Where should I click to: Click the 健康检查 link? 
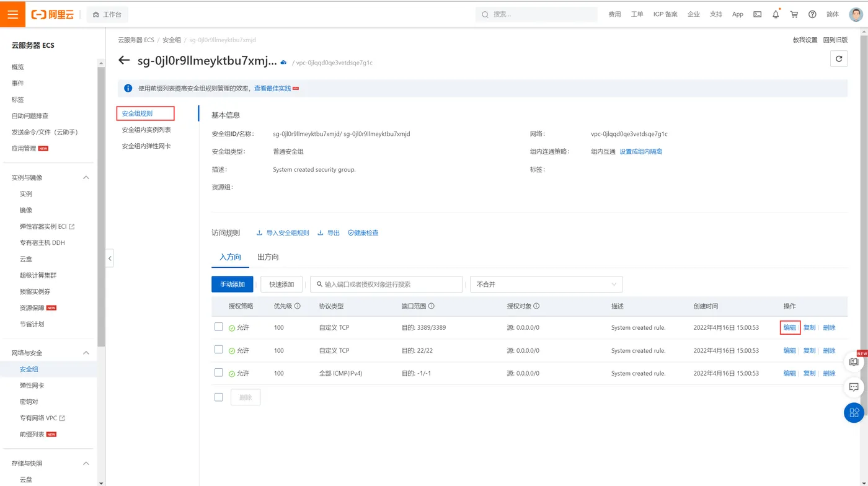[x=363, y=233]
